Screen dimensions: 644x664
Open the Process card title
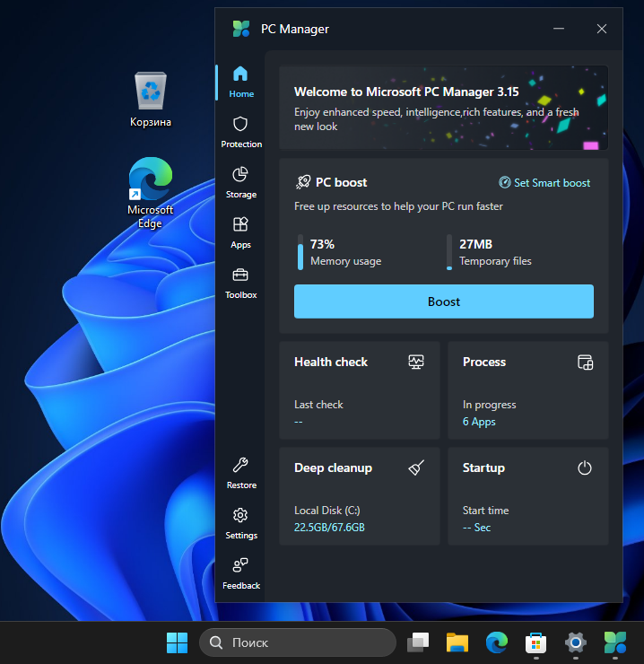tap(484, 363)
